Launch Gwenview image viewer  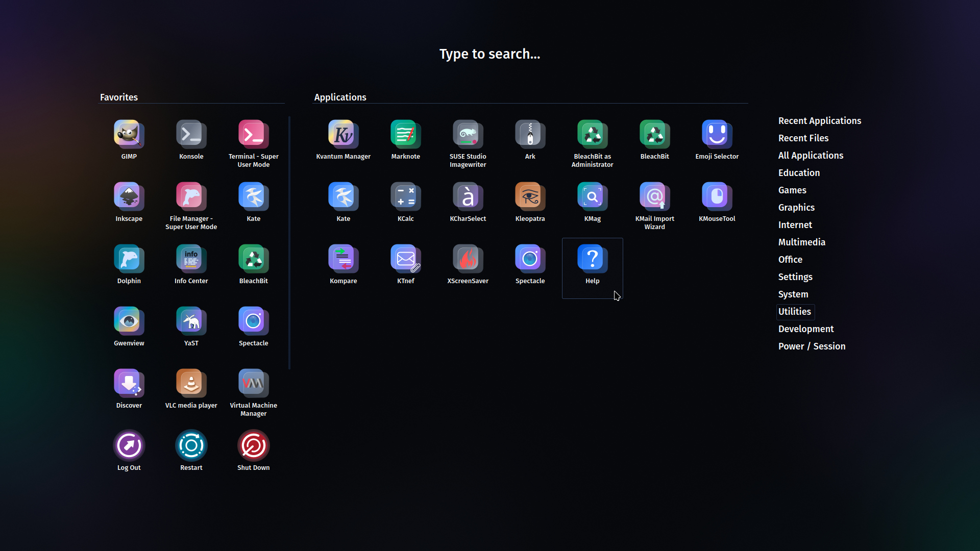tap(129, 327)
